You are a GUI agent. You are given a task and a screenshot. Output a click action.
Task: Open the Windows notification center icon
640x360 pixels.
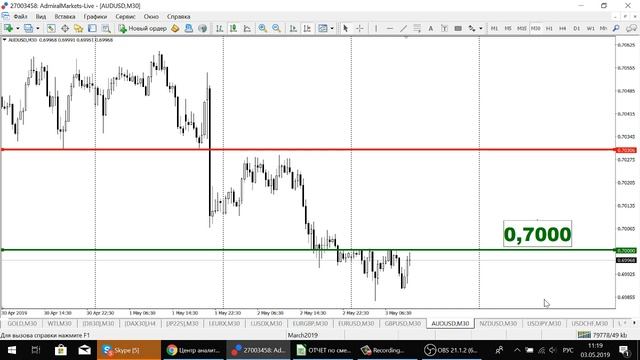click(x=624, y=350)
